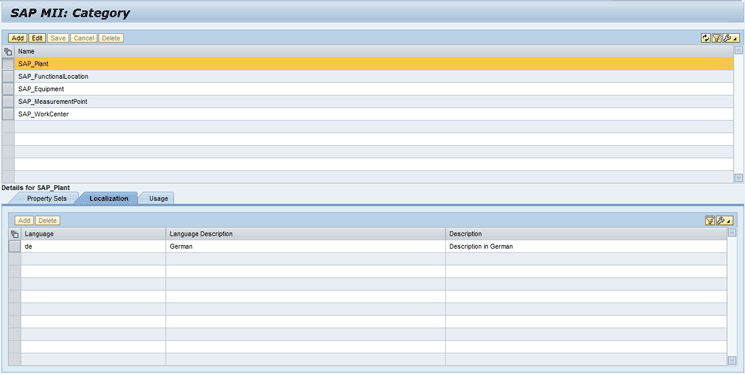Click the row selector for SAP_WorkCenter
Viewport: 745px width, 374px height.
click(8, 114)
